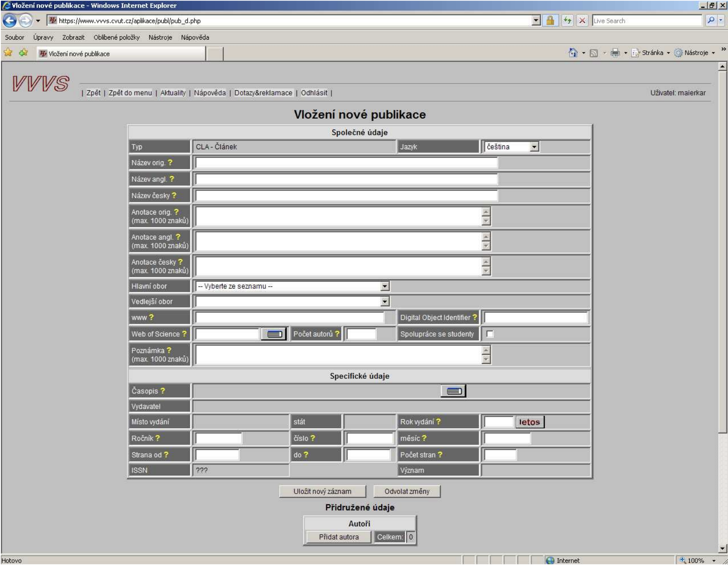728x565 pixels.
Task: Click the help question mark beside Digital Object Identifier
Action: 475,317
